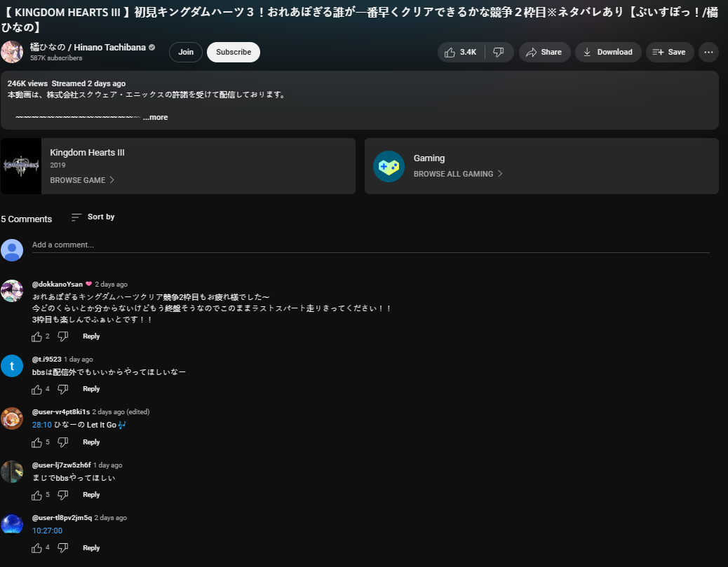Click '1 day ago' on @t.i9523's comment
This screenshot has width=728, height=567.
[78, 359]
